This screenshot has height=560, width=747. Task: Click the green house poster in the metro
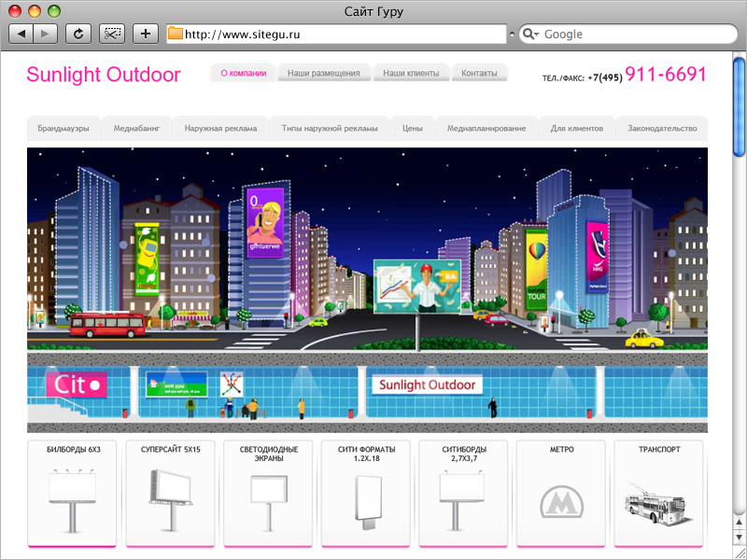[x=176, y=384]
